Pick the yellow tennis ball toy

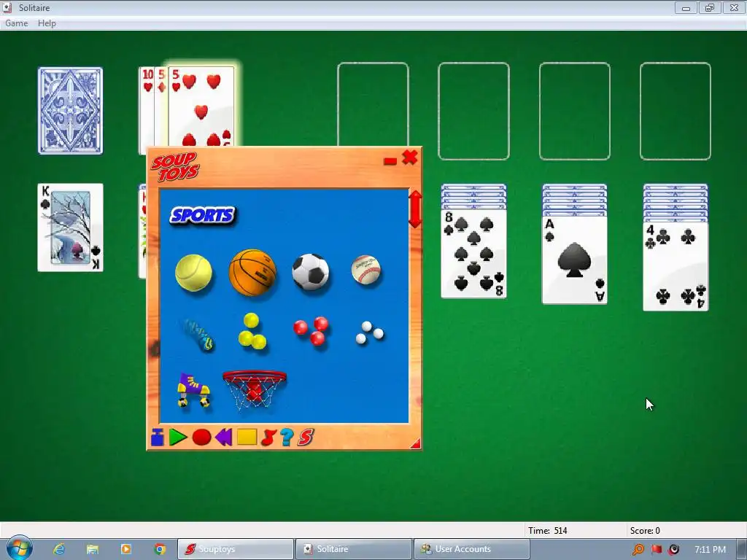point(193,273)
